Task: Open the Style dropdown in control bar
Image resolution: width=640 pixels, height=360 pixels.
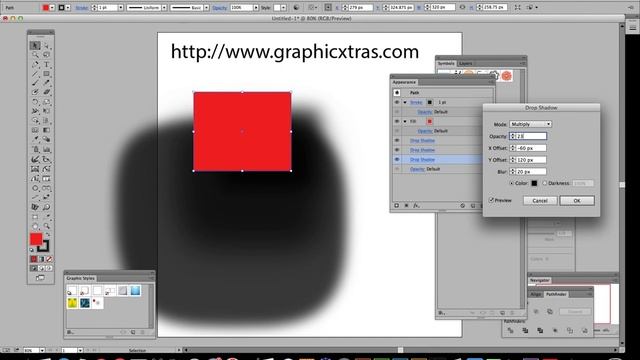Action: pyautogui.click(x=283, y=8)
